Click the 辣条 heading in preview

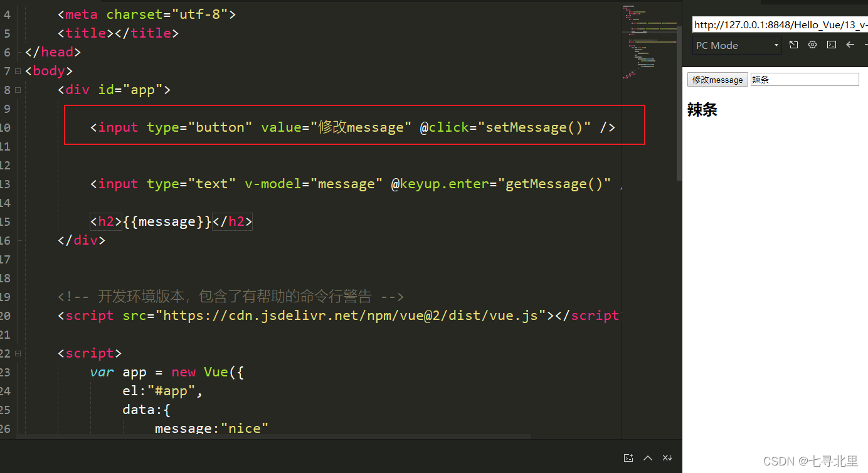point(702,110)
